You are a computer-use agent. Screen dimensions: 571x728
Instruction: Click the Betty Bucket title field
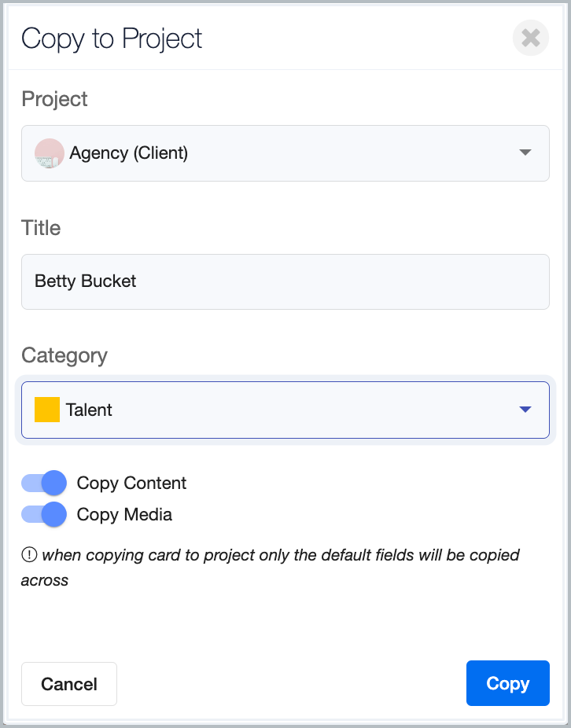point(285,281)
